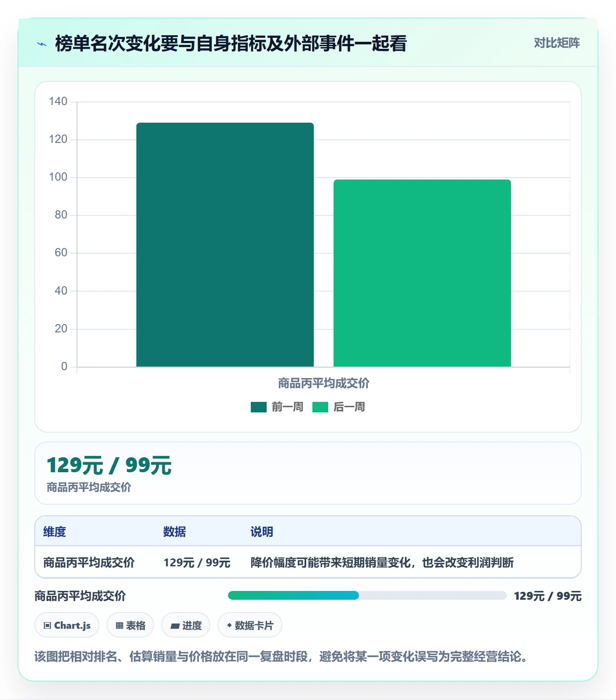The image size is (616, 700).
Task: Click the 商品丙平均成交价 table row cell
Action: pyautogui.click(x=89, y=562)
